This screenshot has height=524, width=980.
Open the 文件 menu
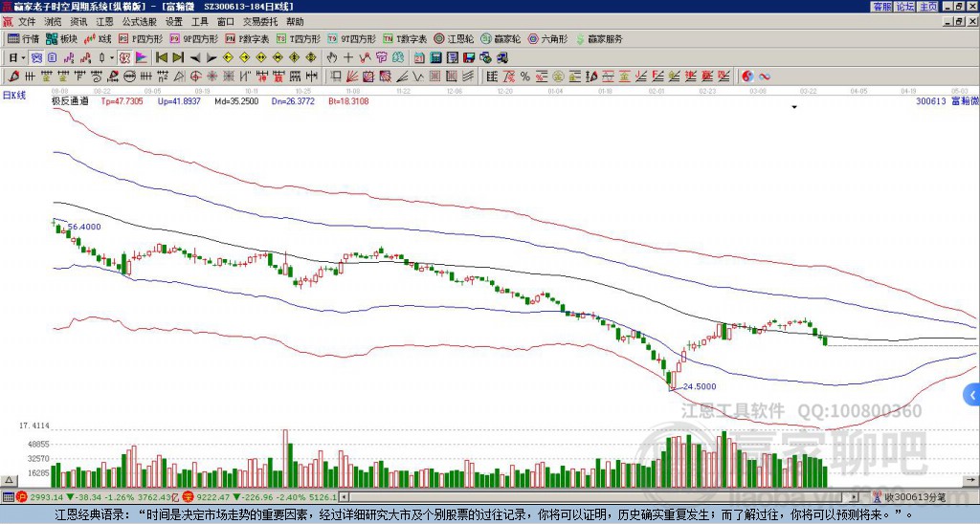[27, 22]
